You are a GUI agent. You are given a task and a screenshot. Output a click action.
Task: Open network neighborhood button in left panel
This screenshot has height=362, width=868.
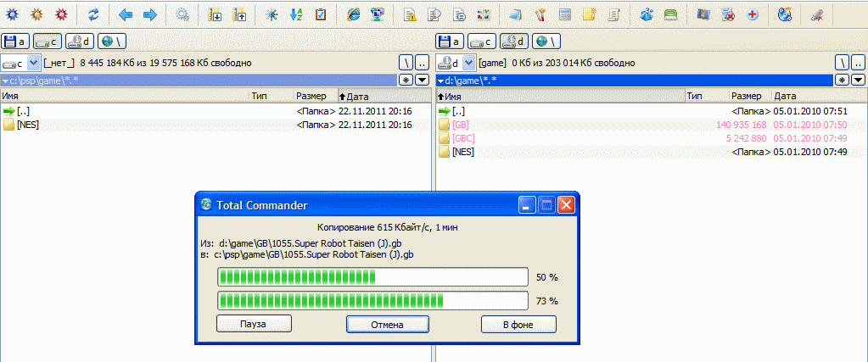(x=112, y=41)
